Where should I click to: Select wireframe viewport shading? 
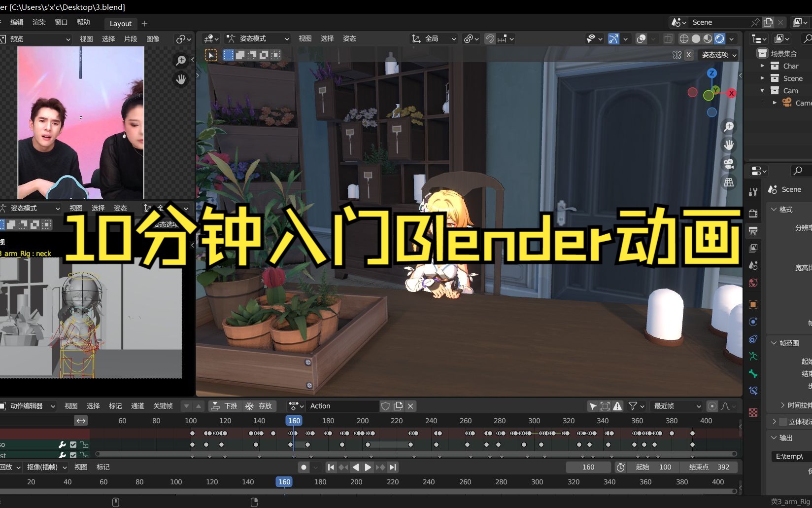684,38
